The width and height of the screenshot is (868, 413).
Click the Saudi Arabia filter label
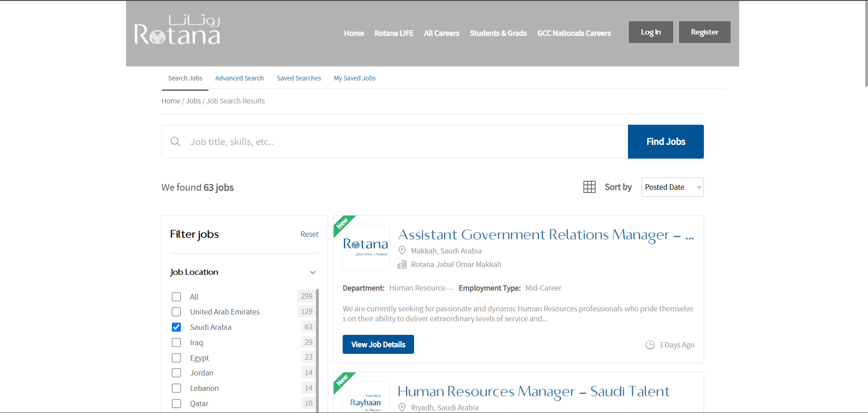[211, 327]
